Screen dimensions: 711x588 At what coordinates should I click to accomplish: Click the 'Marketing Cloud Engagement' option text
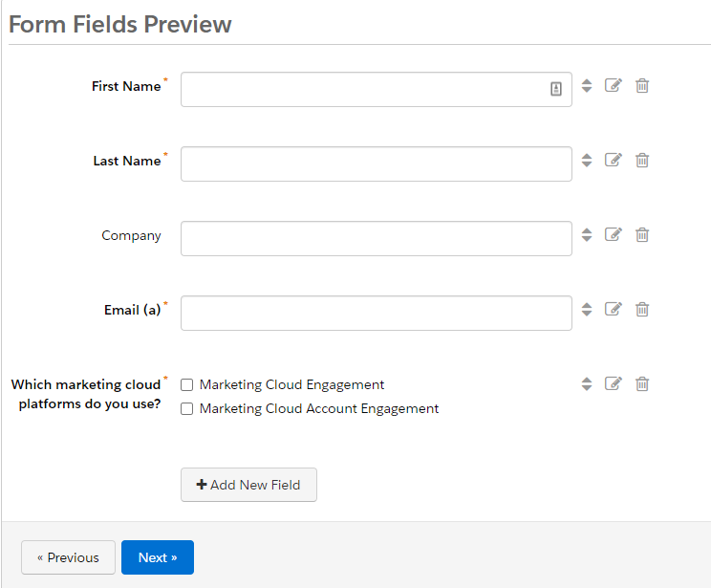pyautogui.click(x=291, y=384)
